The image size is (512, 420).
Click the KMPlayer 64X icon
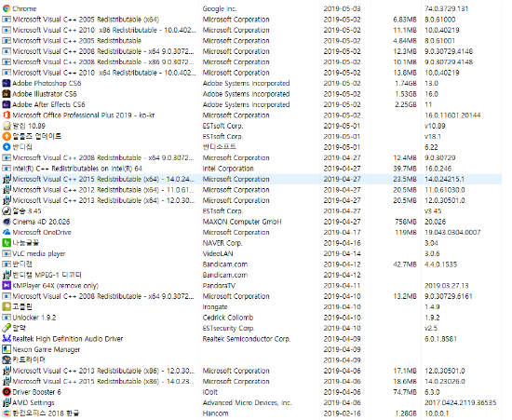pyautogui.click(x=7, y=286)
